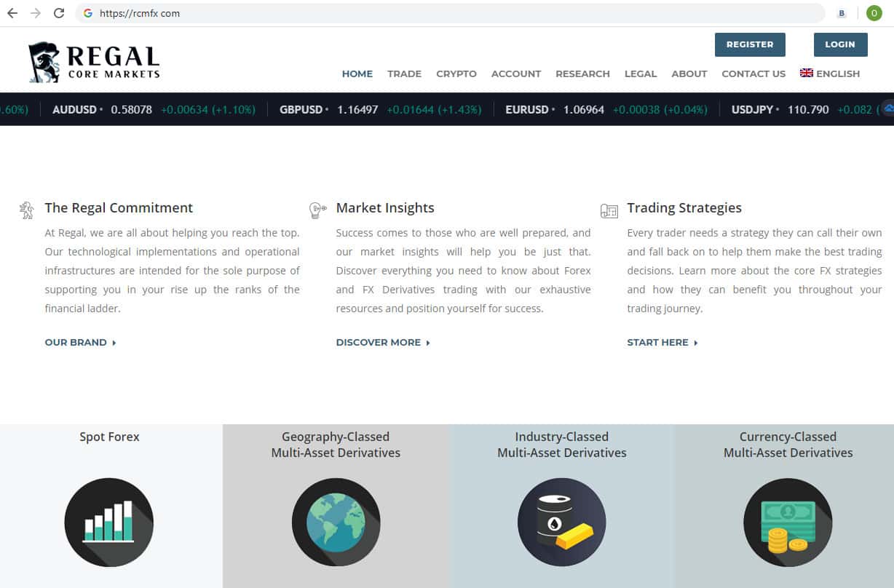894x588 pixels.
Task: Click the Trading Strategies heading
Action: tap(684, 208)
